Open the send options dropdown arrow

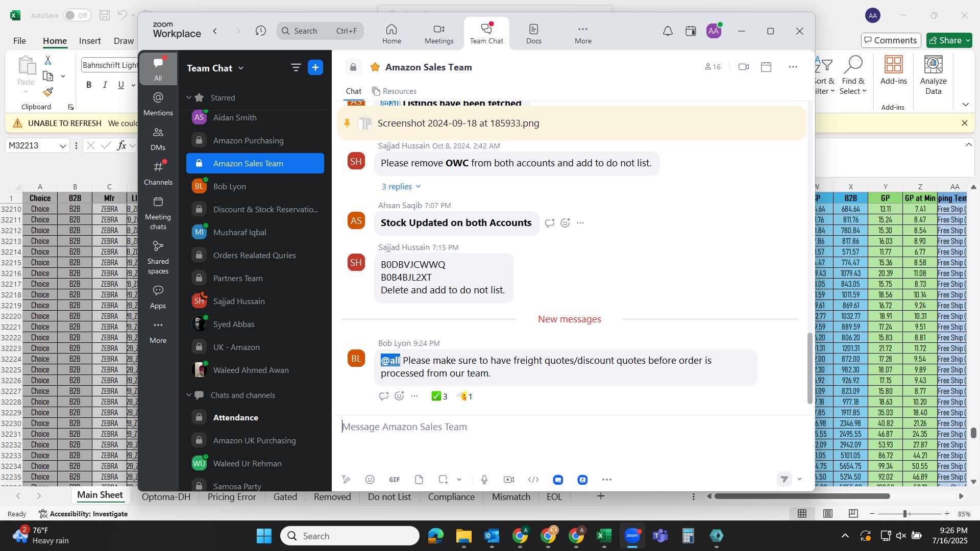[799, 479]
